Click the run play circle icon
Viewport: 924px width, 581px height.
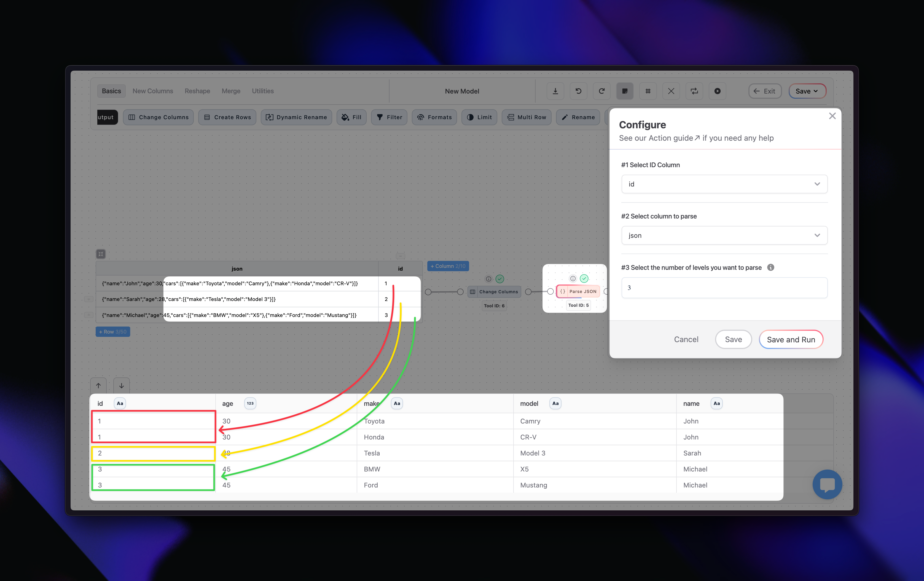717,91
